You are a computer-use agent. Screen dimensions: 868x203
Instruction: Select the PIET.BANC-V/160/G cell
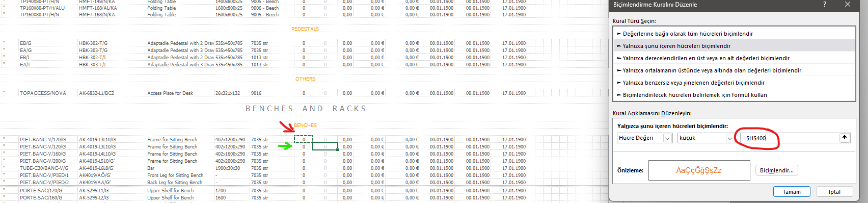tap(43, 154)
